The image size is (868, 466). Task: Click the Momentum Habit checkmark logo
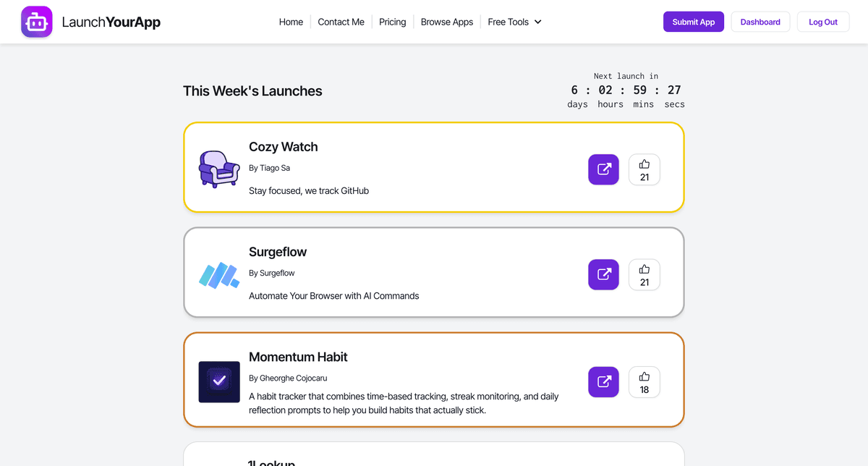click(x=219, y=382)
